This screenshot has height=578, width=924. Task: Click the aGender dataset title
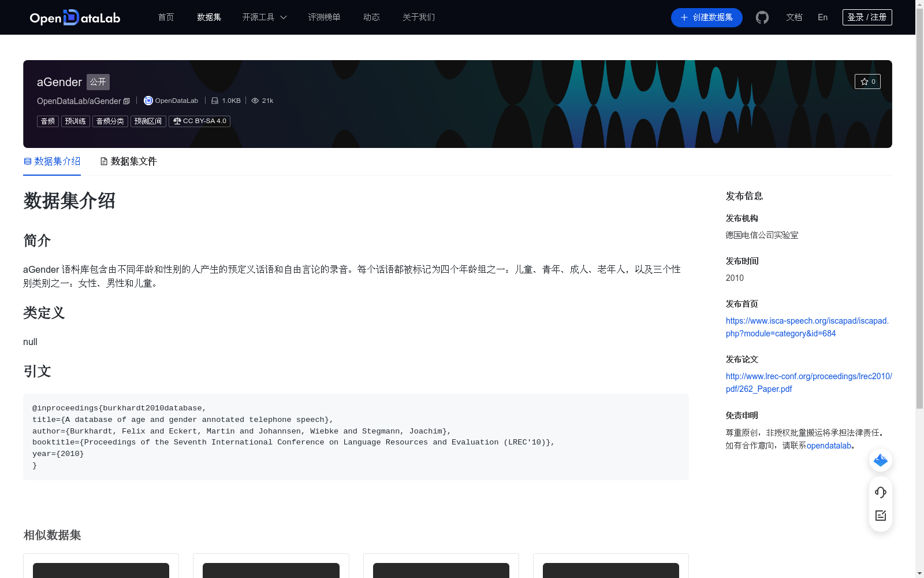click(59, 82)
